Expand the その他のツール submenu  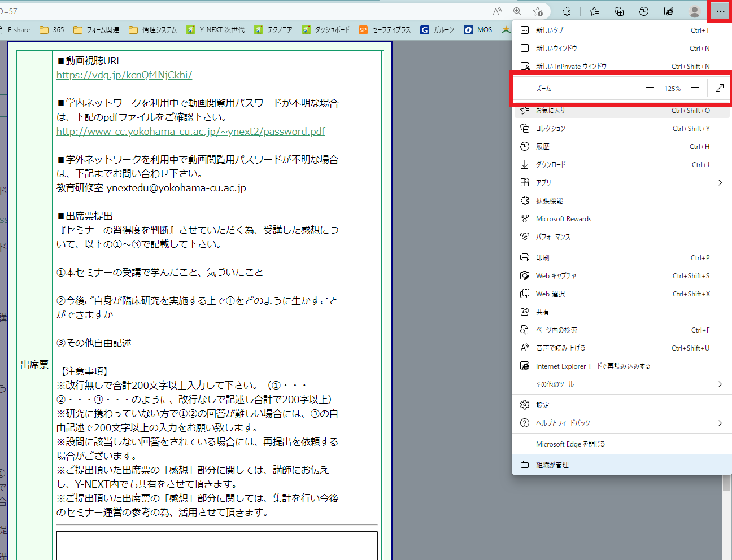(720, 384)
